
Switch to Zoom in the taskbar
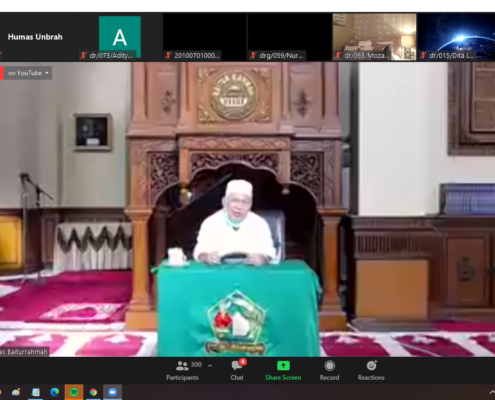point(113,392)
